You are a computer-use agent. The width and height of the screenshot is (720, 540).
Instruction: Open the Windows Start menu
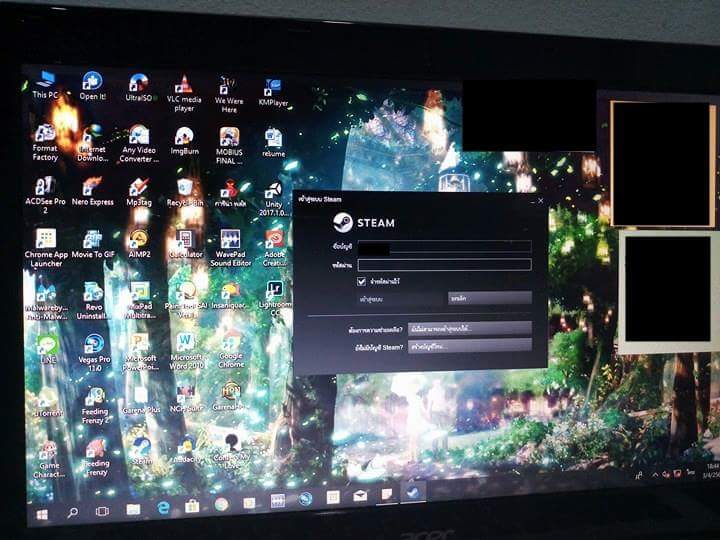click(x=42, y=514)
